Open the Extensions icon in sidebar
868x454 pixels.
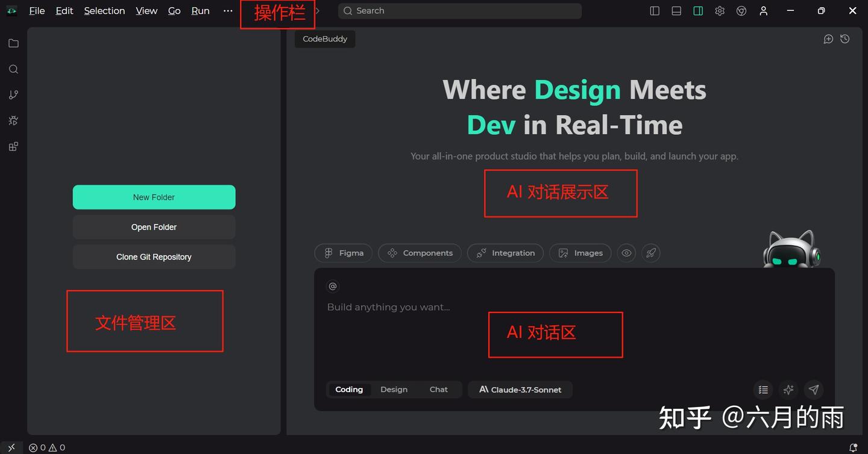pyautogui.click(x=13, y=146)
